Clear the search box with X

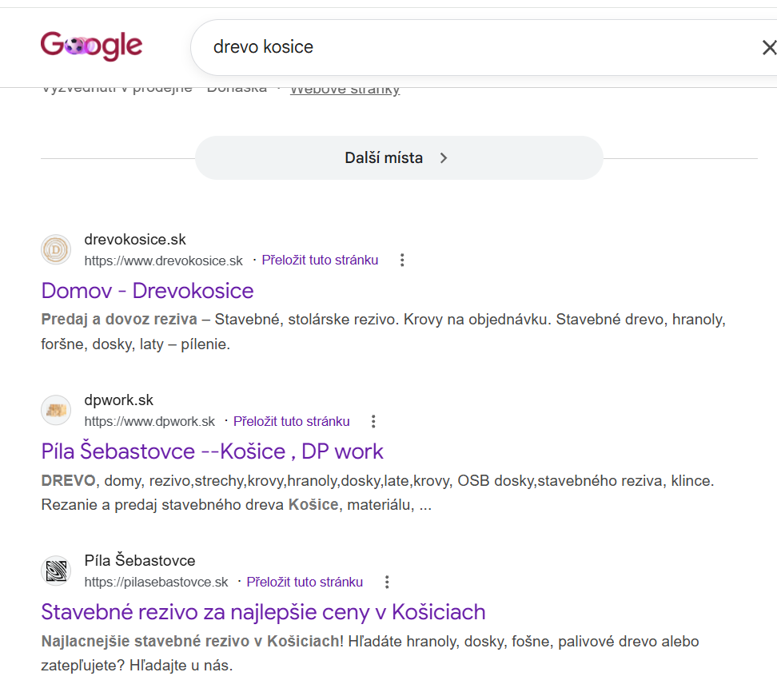pos(768,48)
